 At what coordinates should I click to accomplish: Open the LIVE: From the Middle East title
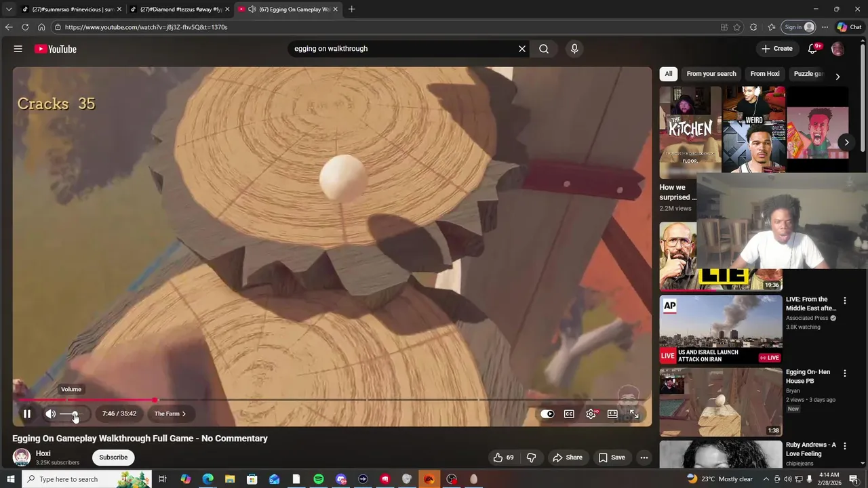click(x=811, y=304)
